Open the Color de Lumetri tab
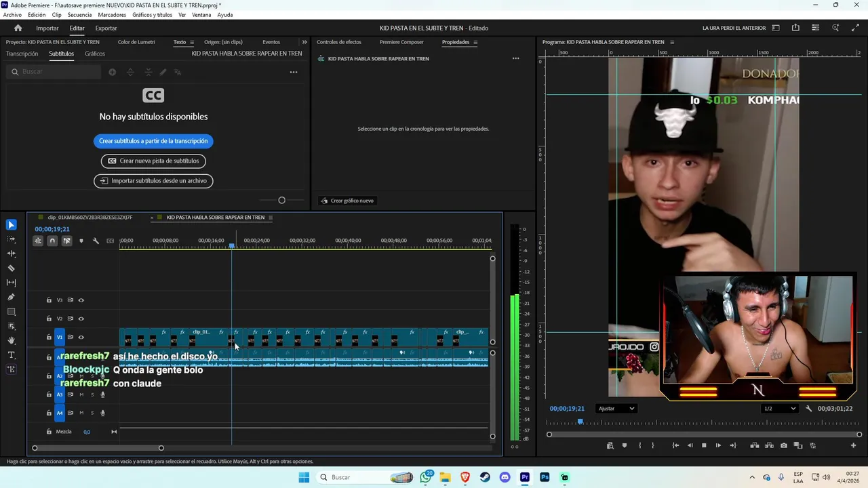The width and height of the screenshot is (868, 488). click(x=136, y=42)
